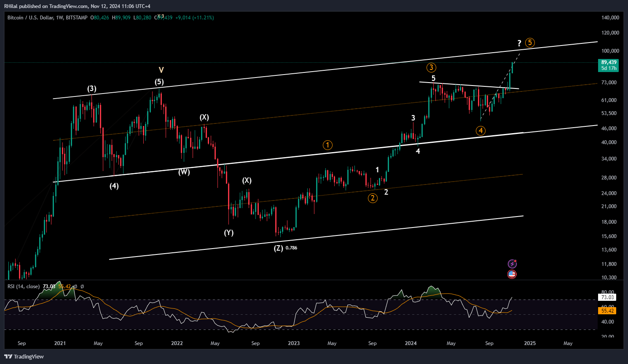Viewport: 628px width, 364px height.
Task: Click the 140,000 price axis level
Action: (610, 18)
